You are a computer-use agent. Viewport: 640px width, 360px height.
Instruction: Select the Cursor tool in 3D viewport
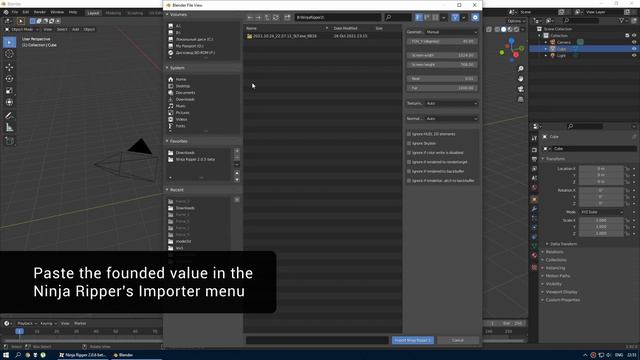(9, 54)
